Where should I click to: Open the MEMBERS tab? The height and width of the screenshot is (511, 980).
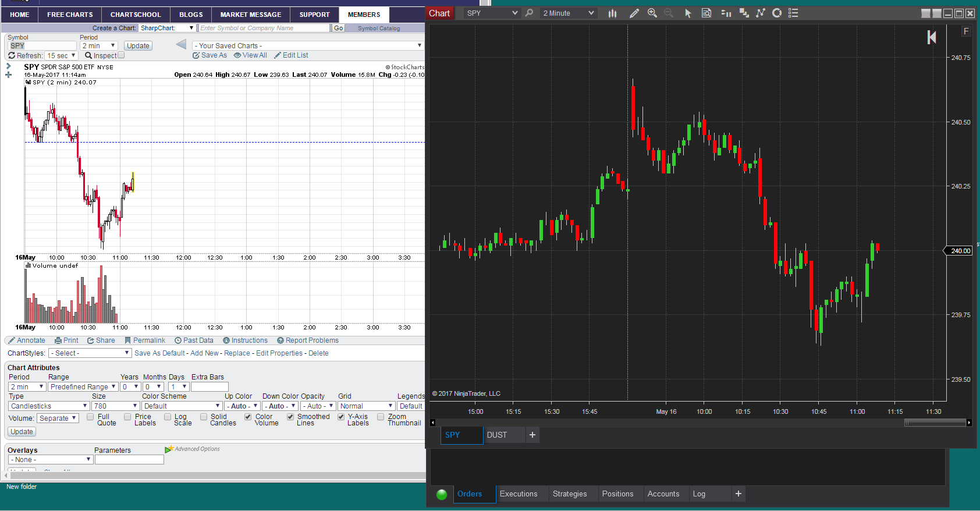click(x=364, y=15)
